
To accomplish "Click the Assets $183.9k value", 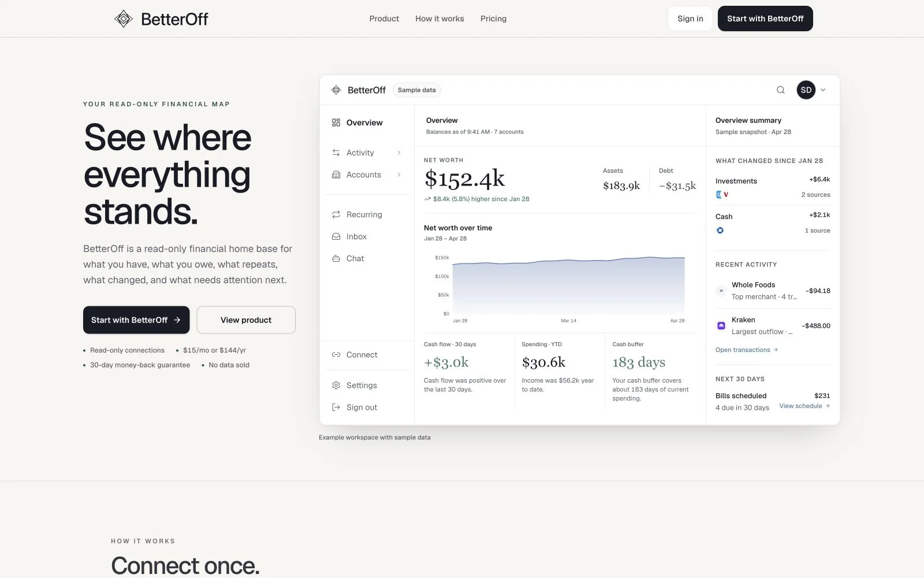I will pyautogui.click(x=621, y=186).
